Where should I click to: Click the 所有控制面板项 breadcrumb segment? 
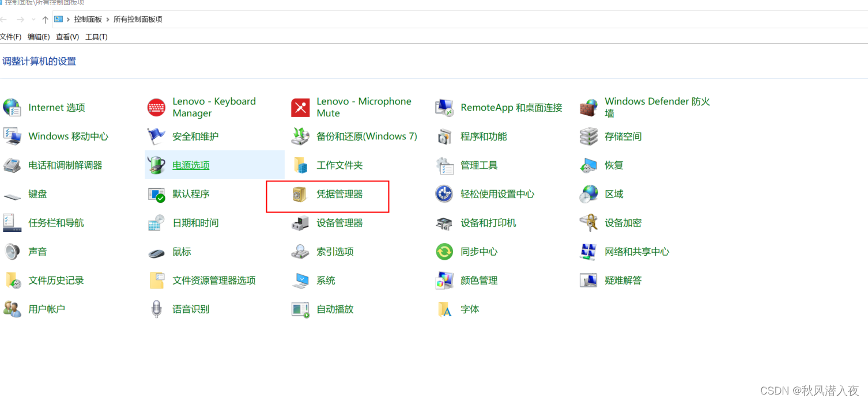click(138, 19)
